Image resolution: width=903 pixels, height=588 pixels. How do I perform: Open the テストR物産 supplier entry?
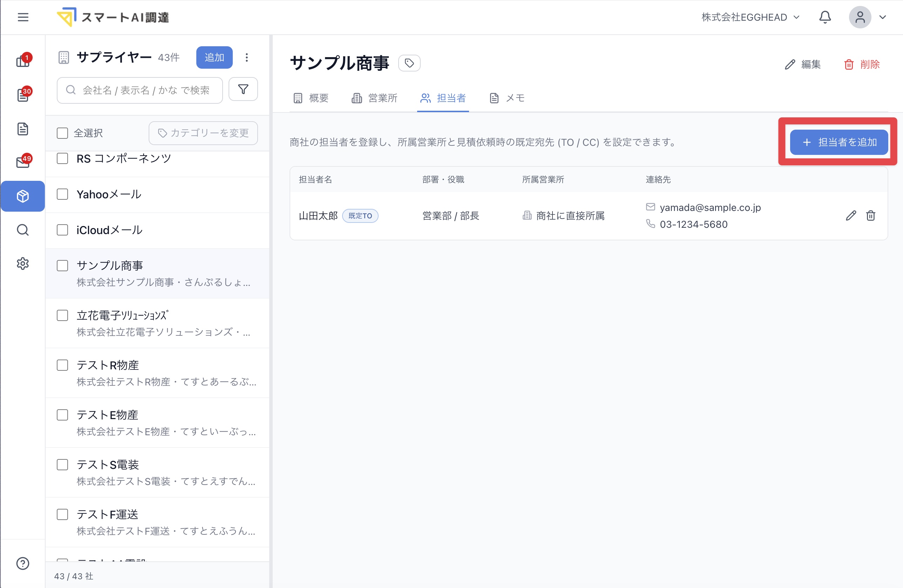click(157, 373)
